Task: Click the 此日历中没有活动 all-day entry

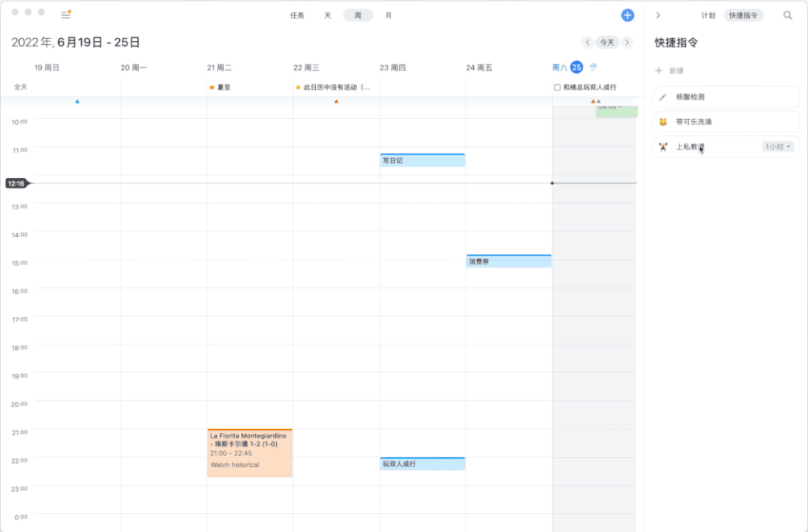Action: coord(333,88)
